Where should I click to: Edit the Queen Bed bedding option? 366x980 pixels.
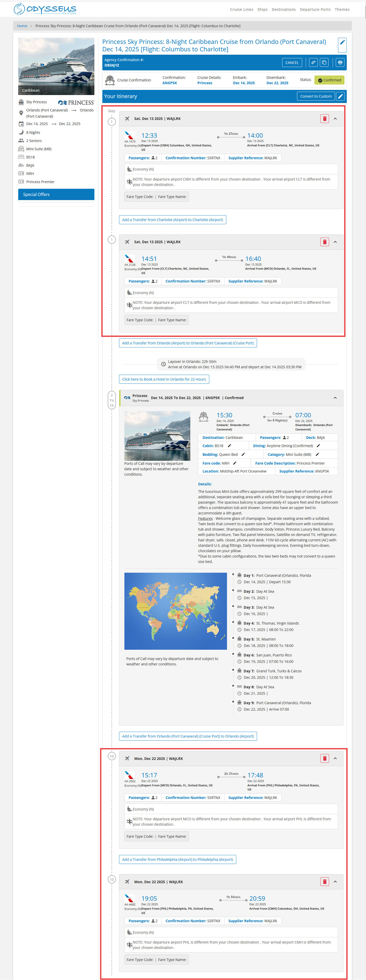243,454
